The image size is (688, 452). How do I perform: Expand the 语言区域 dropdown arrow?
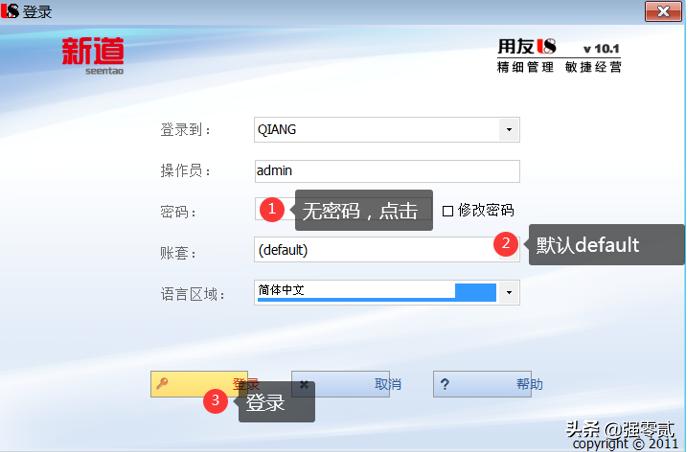pos(509,293)
